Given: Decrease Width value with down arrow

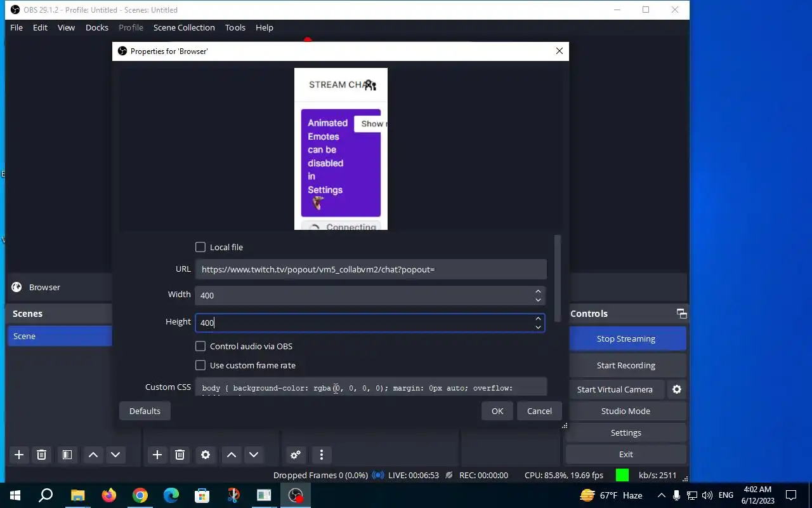Looking at the screenshot, I should tap(538, 300).
